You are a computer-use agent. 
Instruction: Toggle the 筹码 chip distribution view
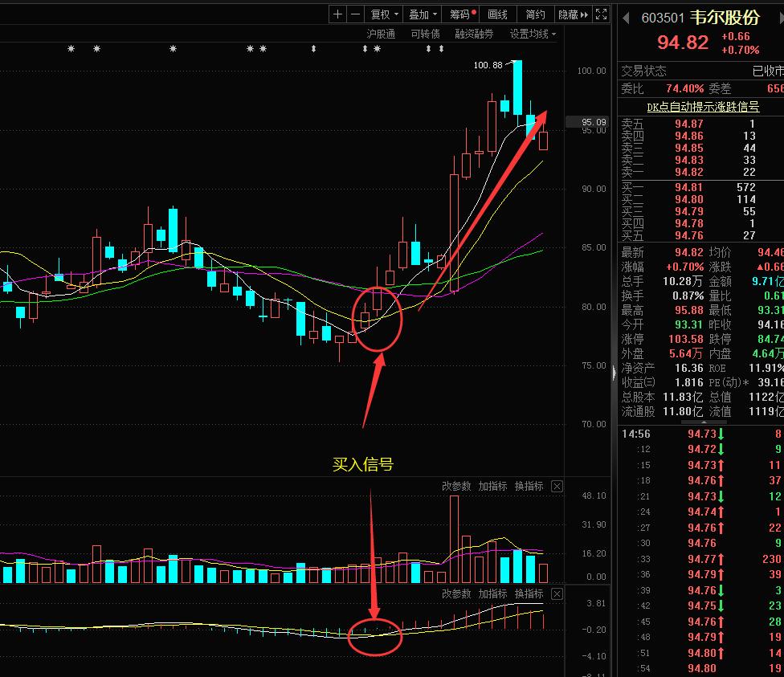click(x=460, y=14)
